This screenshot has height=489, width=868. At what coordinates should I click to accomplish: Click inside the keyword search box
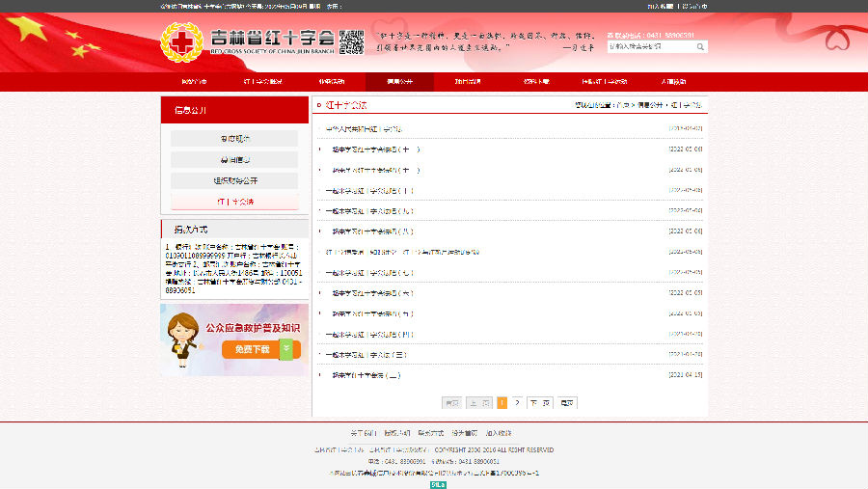650,46
